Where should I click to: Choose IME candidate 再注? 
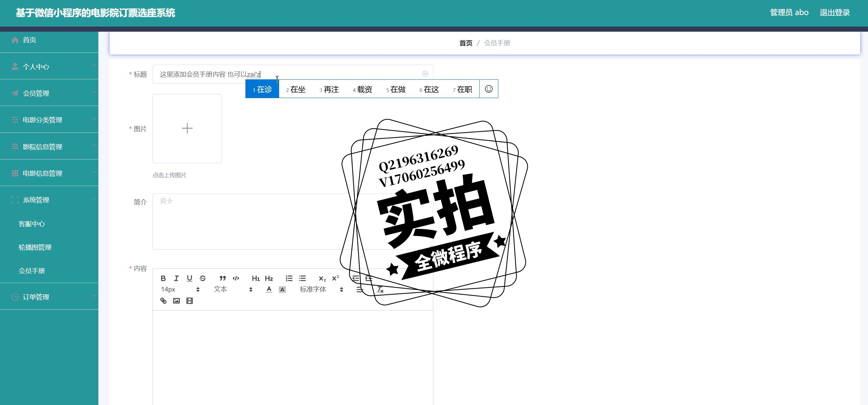pos(329,89)
